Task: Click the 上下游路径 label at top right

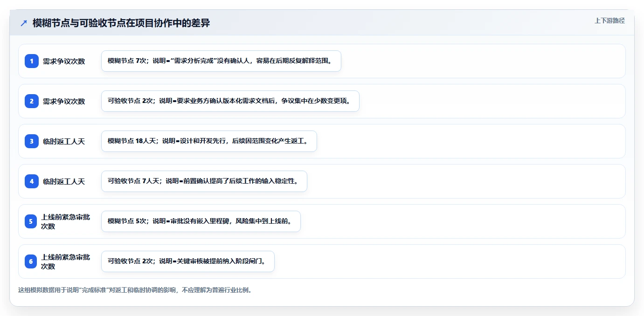Action: click(x=609, y=21)
